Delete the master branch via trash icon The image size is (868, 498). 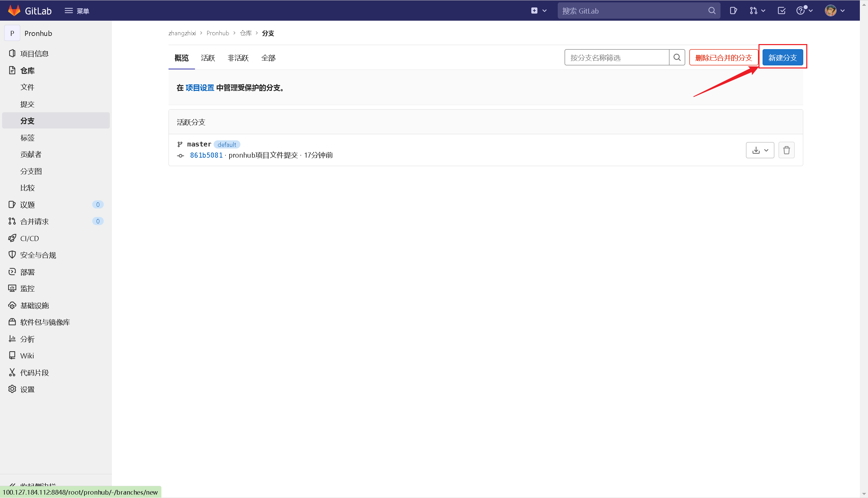pyautogui.click(x=786, y=150)
